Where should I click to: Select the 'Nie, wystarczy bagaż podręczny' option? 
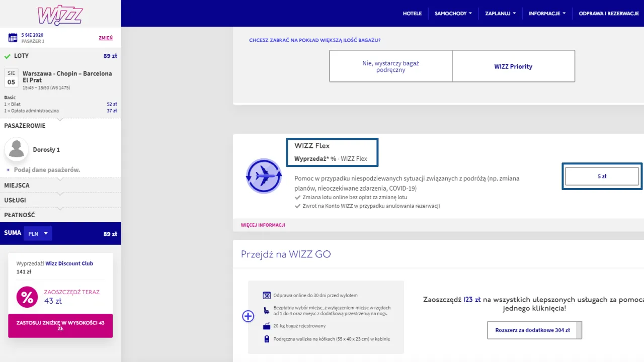click(x=390, y=66)
